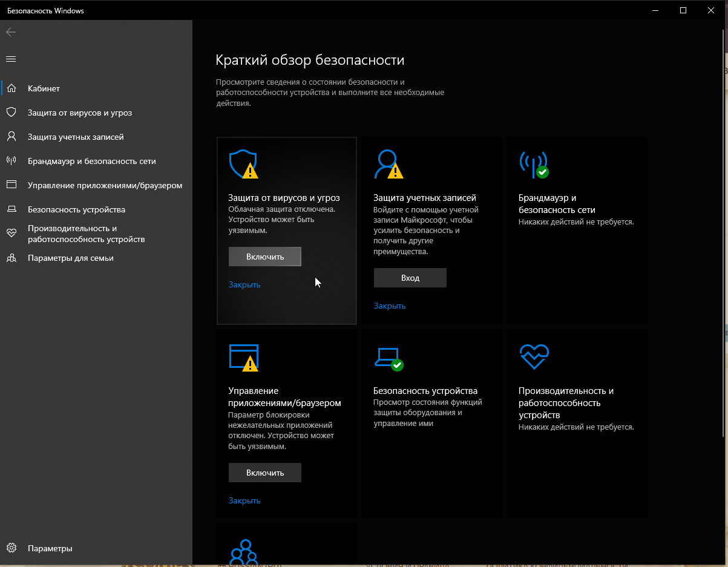Click Брандмауэр и безопасность сети tile title
Viewport: 728px width, 567px height.
tap(557, 204)
